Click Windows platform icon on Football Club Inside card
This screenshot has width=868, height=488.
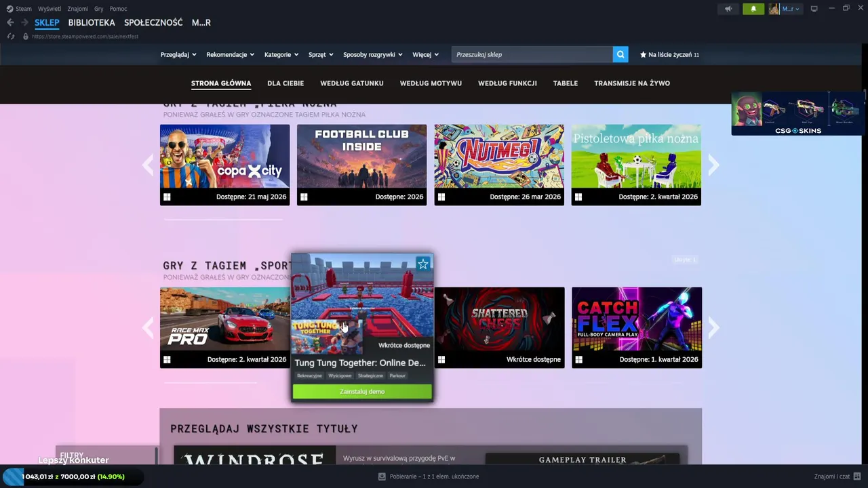304,197
